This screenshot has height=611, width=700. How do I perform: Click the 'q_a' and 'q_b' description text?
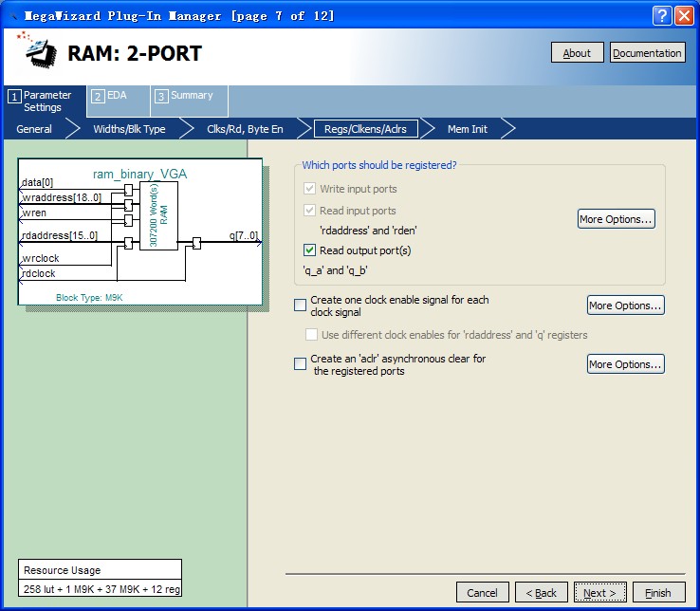pyautogui.click(x=335, y=270)
